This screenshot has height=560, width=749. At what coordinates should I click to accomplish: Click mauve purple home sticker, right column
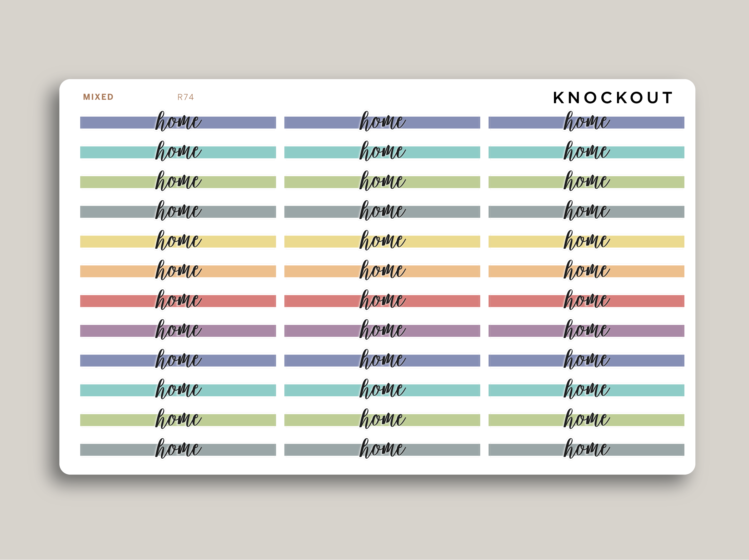click(x=586, y=331)
